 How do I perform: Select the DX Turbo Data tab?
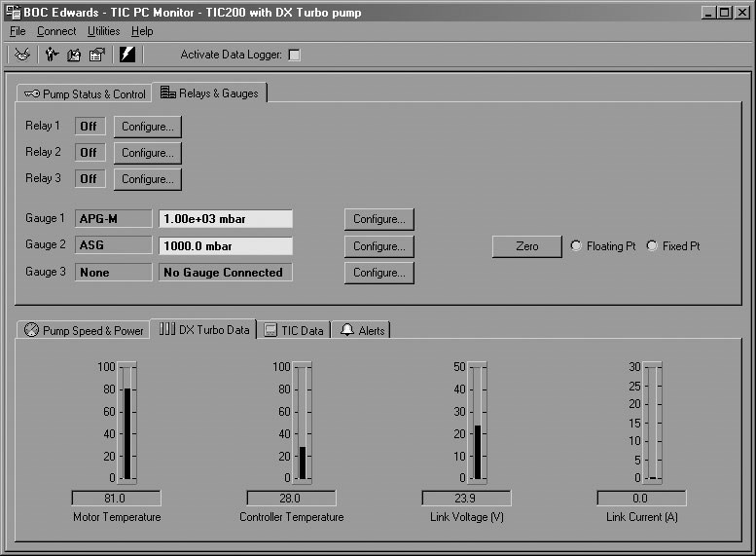(204, 330)
